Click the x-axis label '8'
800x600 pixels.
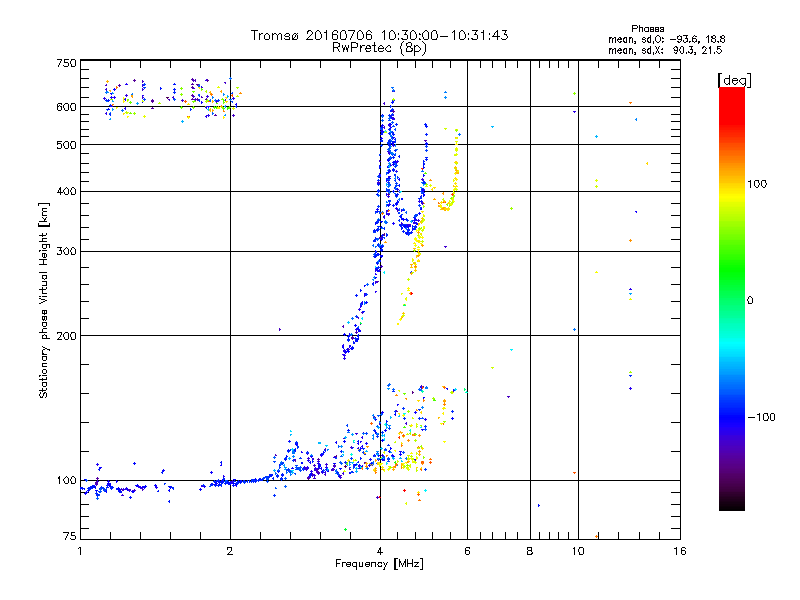pos(530,551)
